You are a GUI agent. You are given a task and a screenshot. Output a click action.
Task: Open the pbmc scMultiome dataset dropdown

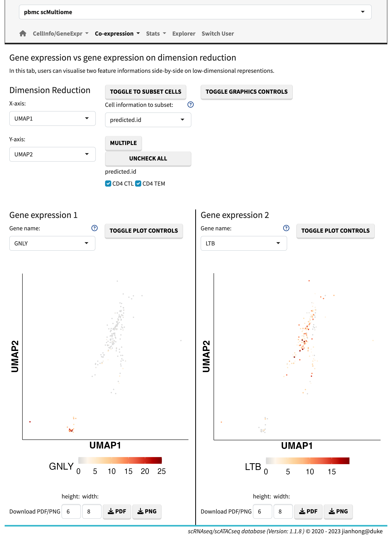[x=195, y=12]
